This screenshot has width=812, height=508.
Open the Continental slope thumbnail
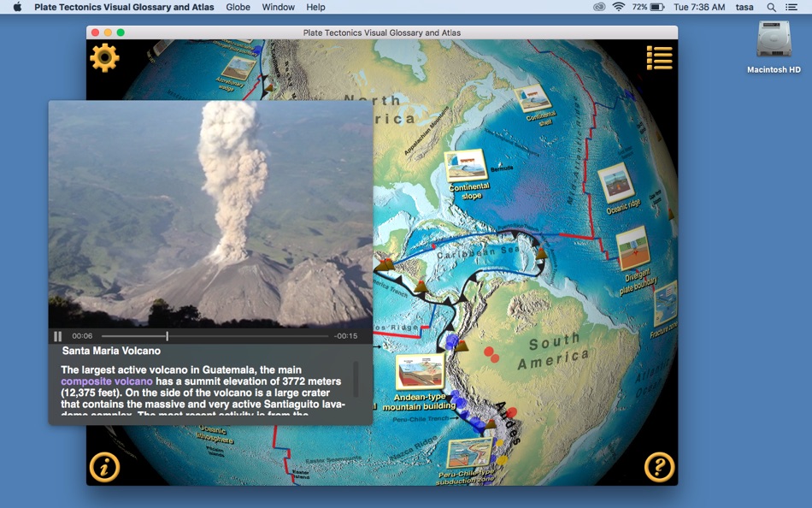(466, 165)
